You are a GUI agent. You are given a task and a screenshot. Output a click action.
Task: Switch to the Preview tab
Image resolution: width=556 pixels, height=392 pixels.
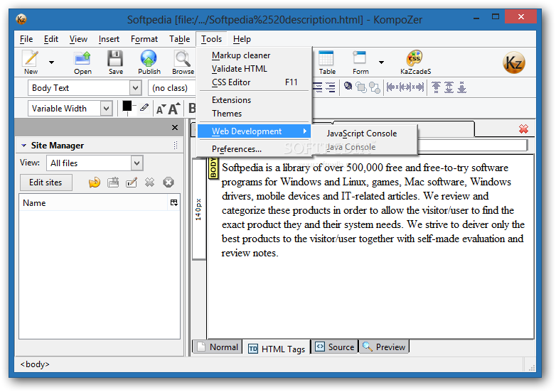click(x=384, y=347)
